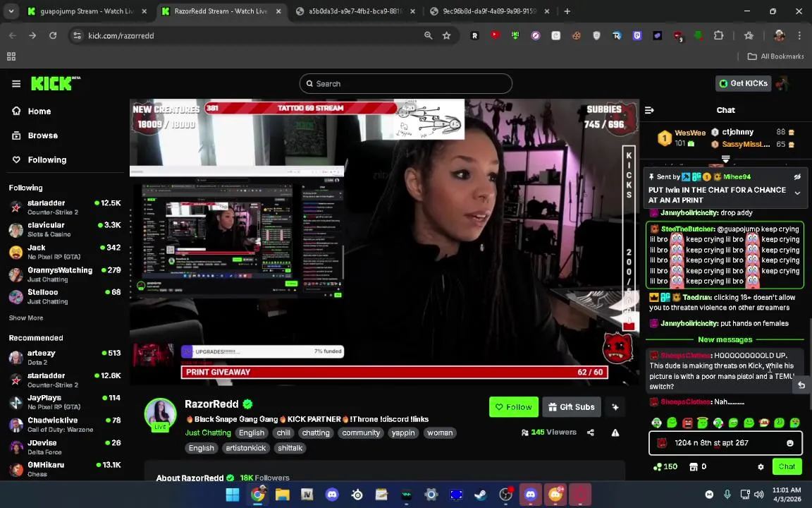This screenshot has width=812, height=508.
Task: Open File Explorer from taskbar
Action: 282,495
